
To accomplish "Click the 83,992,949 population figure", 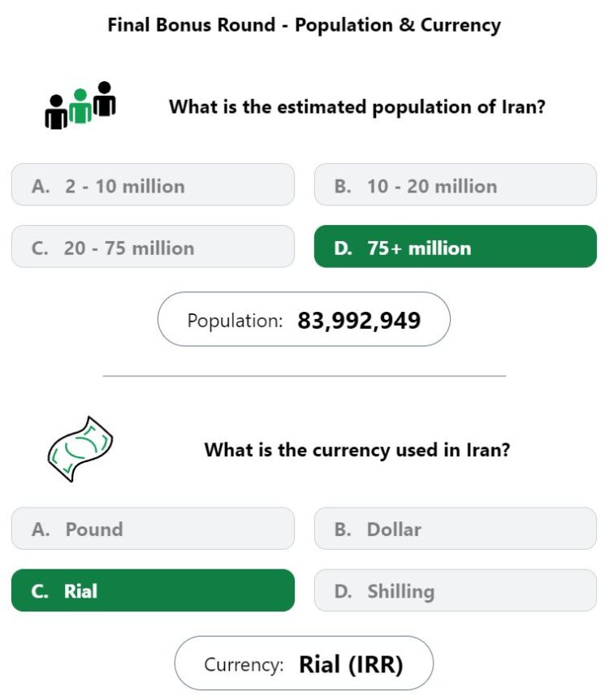I will click(359, 321).
